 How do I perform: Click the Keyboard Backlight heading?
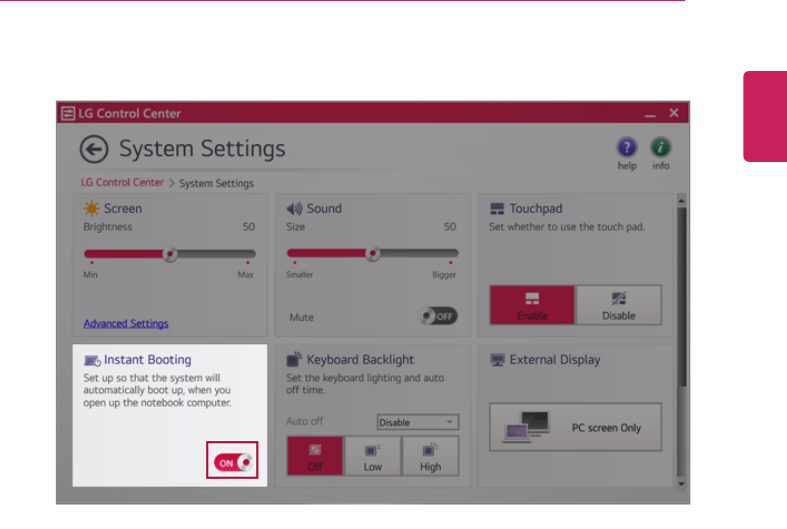tap(360, 360)
